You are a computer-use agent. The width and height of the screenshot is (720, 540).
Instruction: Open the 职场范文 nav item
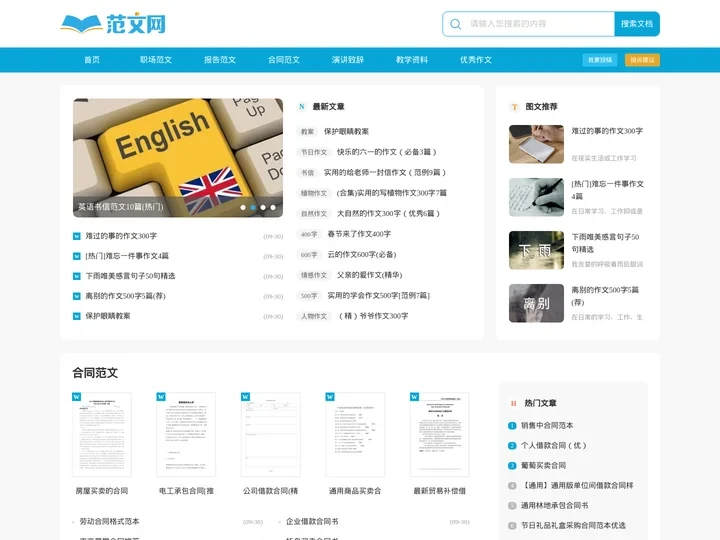click(x=156, y=60)
